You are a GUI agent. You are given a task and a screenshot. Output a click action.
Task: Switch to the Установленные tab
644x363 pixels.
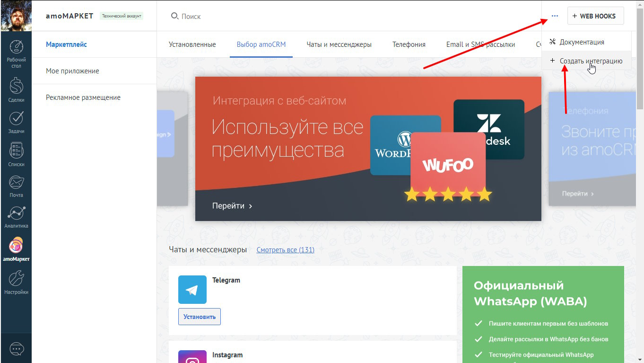tap(192, 44)
